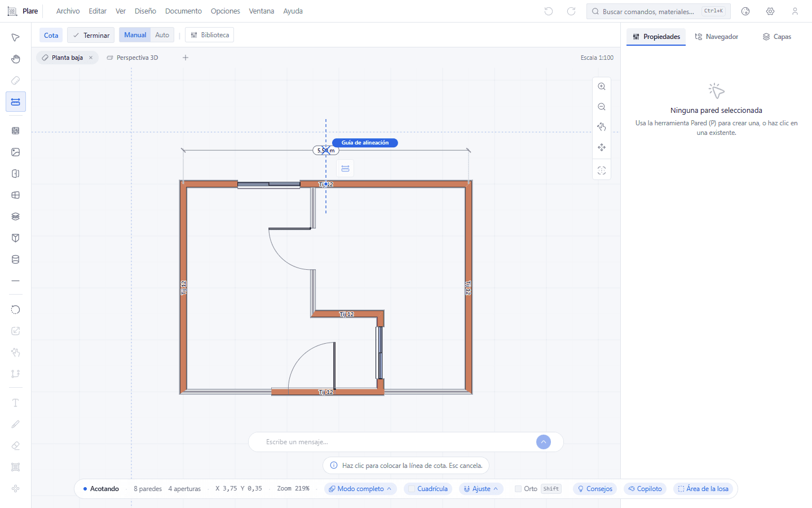Open settings gear in top bar
Screen dimensions: 812x508
click(770, 11)
